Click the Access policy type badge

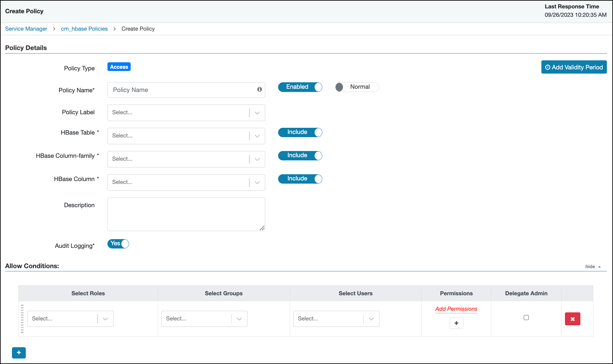(x=119, y=67)
